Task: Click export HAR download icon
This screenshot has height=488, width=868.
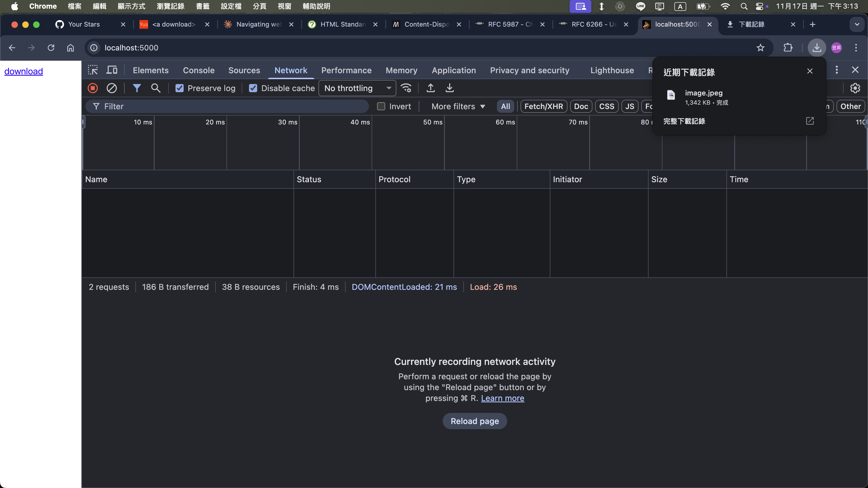Action: (x=449, y=88)
